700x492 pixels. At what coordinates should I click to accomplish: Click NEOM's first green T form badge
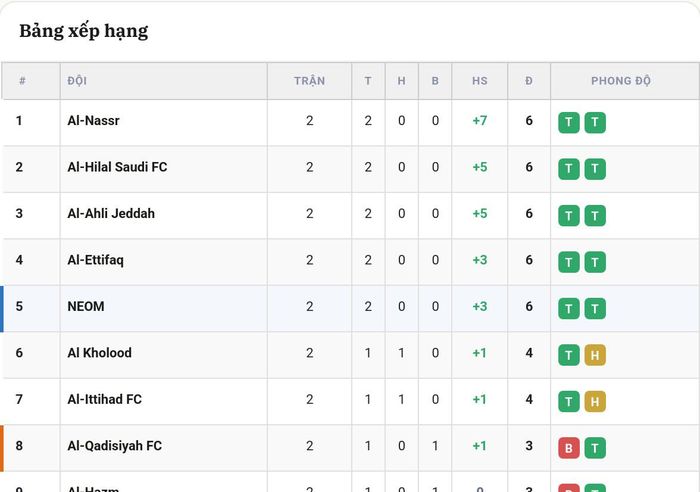pos(568,309)
